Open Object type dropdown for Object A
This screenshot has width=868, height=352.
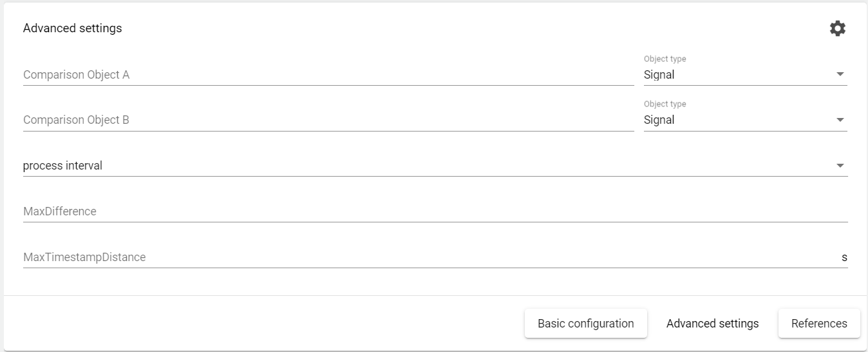pos(744,75)
